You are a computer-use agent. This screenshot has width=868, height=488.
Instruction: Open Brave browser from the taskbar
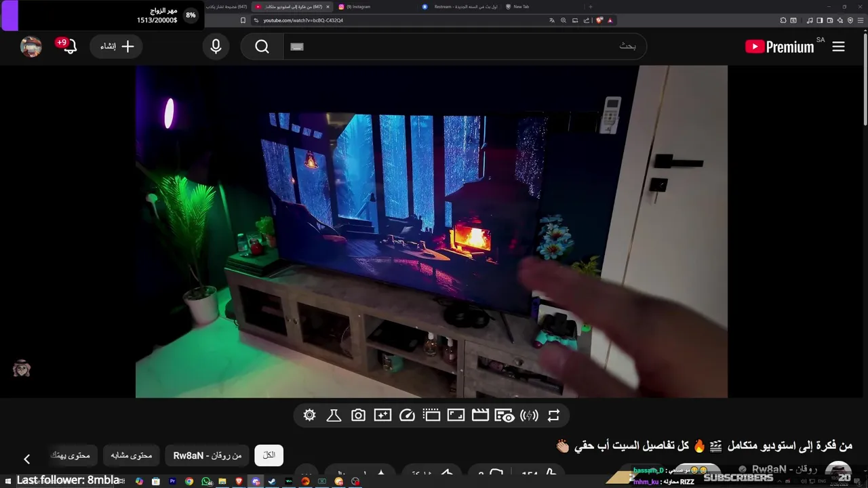(x=239, y=481)
